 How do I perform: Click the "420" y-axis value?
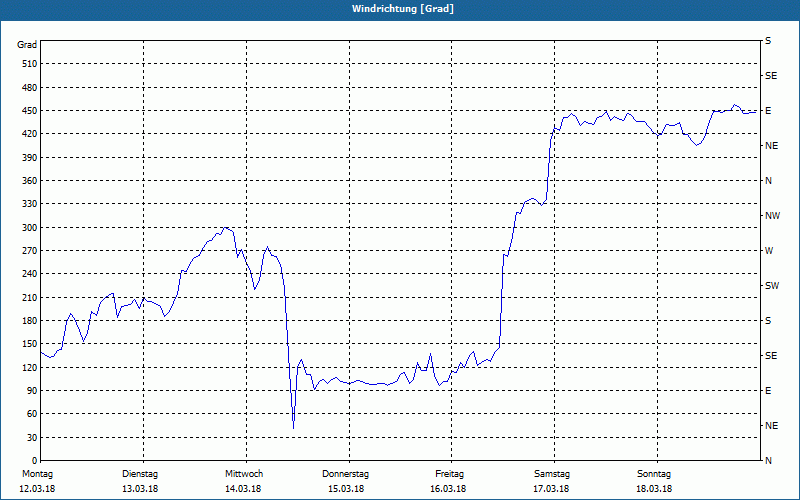(x=30, y=134)
